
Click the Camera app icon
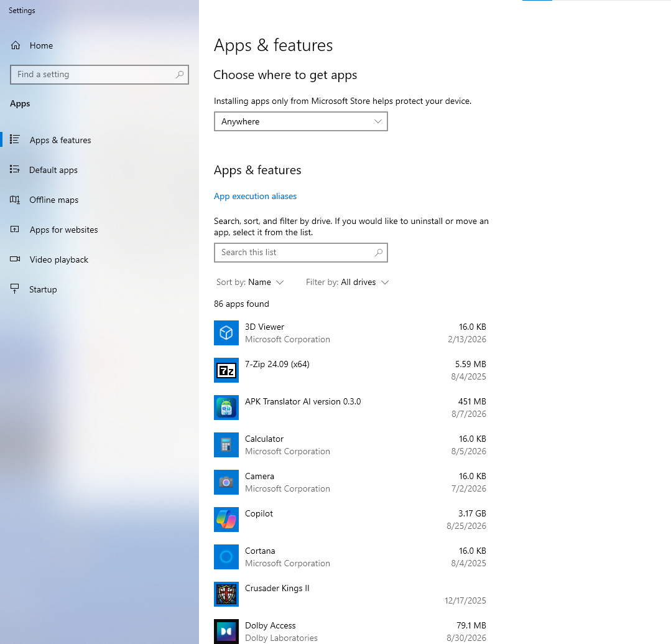click(226, 482)
